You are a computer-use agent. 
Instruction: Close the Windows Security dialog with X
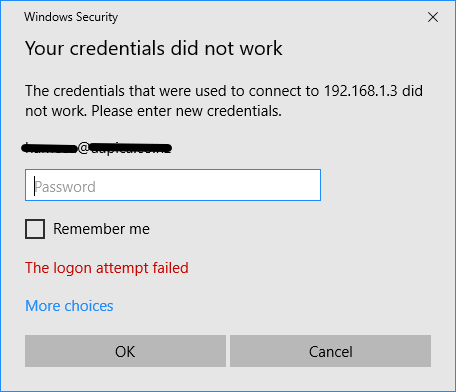click(433, 17)
